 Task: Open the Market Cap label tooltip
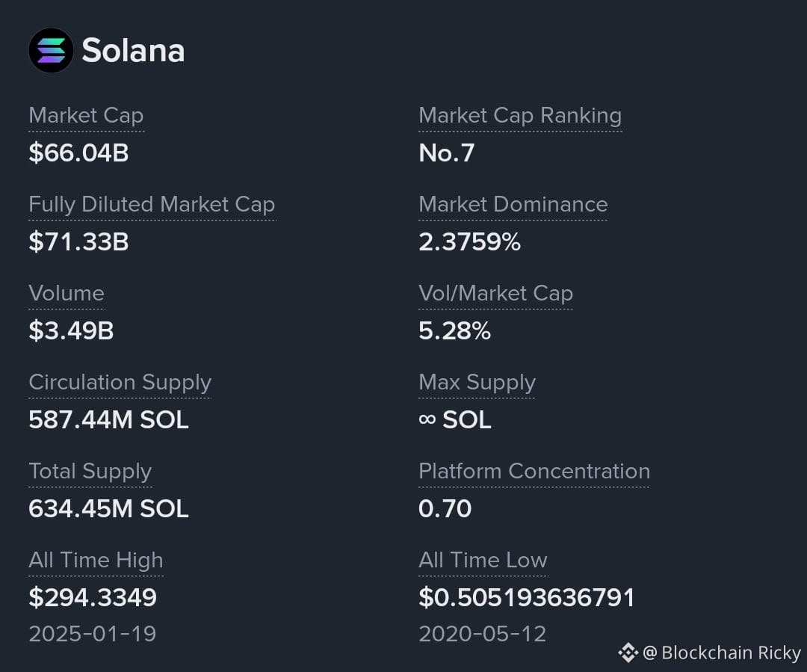pos(87,115)
